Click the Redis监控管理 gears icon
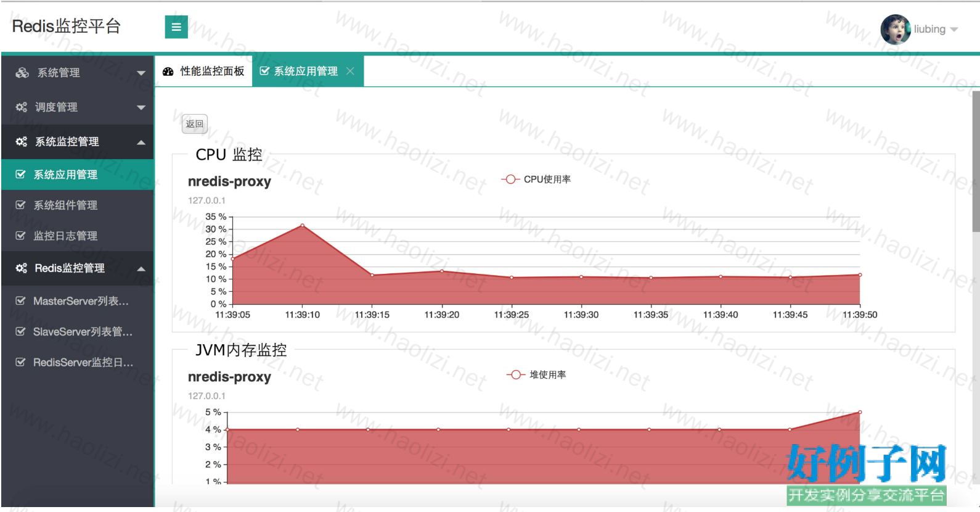Viewport: 980px width, 512px height. tap(22, 268)
